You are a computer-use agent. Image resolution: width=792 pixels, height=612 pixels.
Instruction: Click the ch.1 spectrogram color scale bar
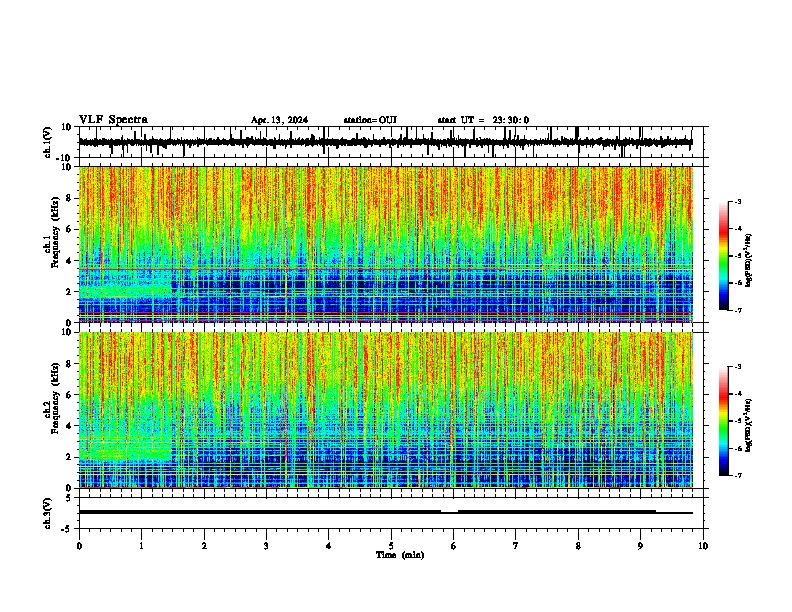pyautogui.click(x=724, y=256)
